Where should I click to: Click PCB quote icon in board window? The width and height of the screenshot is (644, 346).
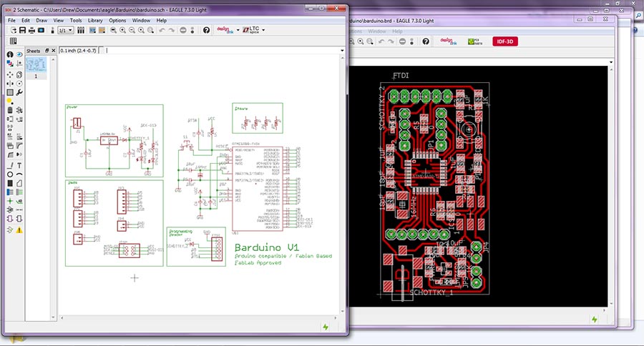click(475, 41)
